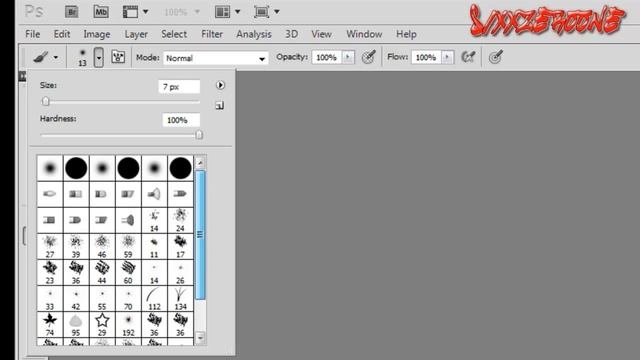Click the Flow 100% field
Screen dimensions: 640x360
[426, 57]
